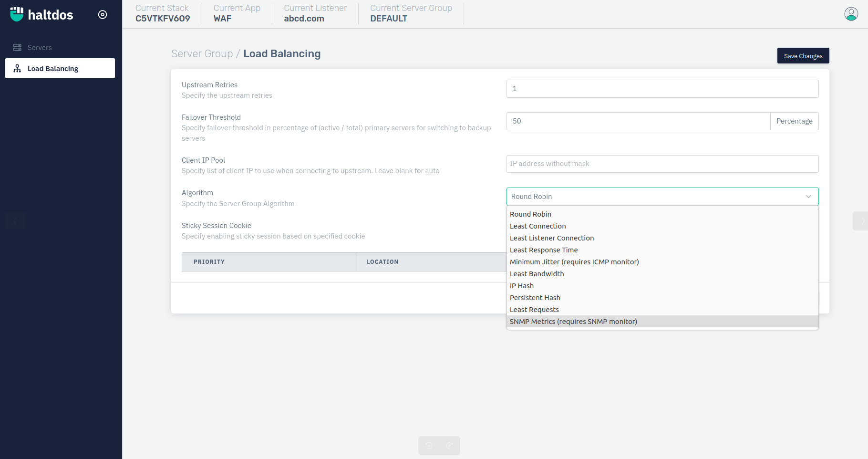Choose Round Robin from the list

[662, 214]
